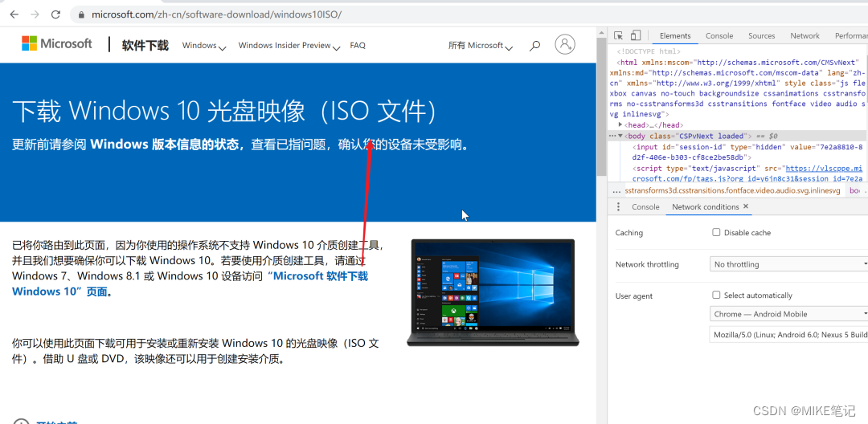
Task: Open the Performance tab
Action: [851, 36]
